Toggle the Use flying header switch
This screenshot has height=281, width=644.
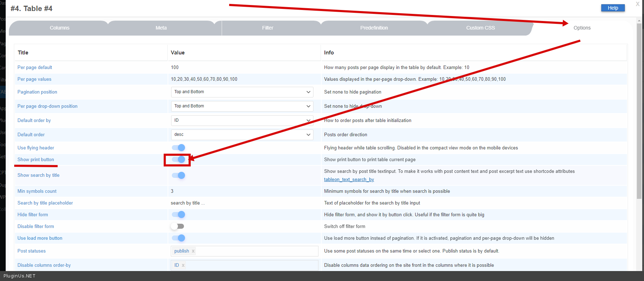178,148
